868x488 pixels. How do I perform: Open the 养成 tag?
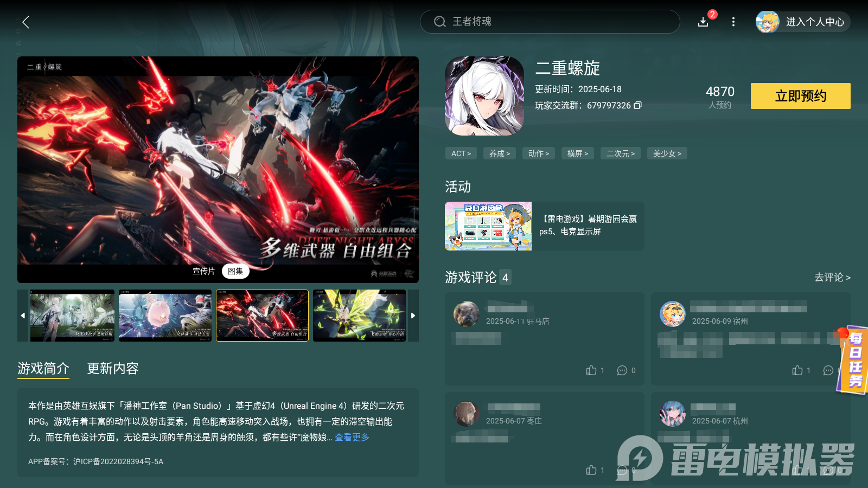[x=500, y=153]
